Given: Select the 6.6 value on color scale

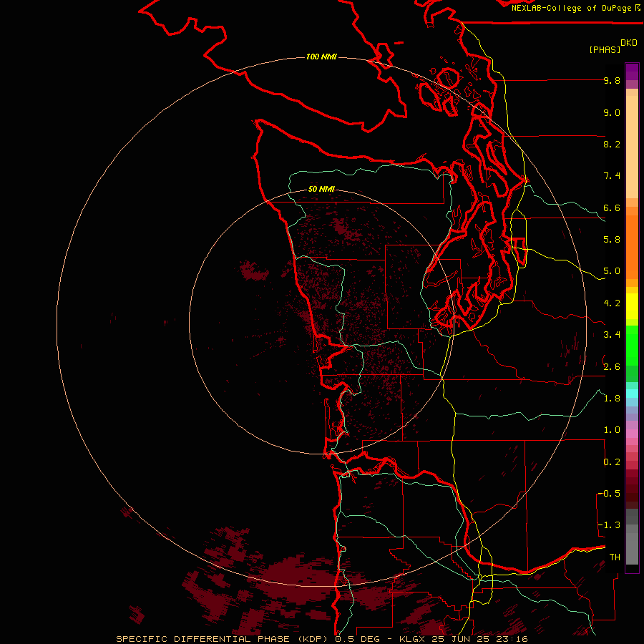Looking at the screenshot, I should pyautogui.click(x=612, y=208).
